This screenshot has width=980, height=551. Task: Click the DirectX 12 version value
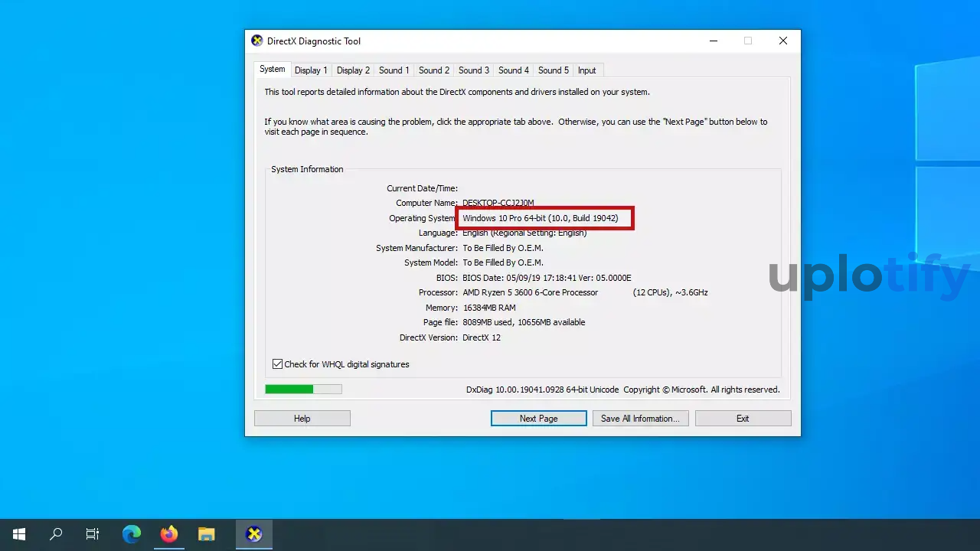(x=482, y=337)
